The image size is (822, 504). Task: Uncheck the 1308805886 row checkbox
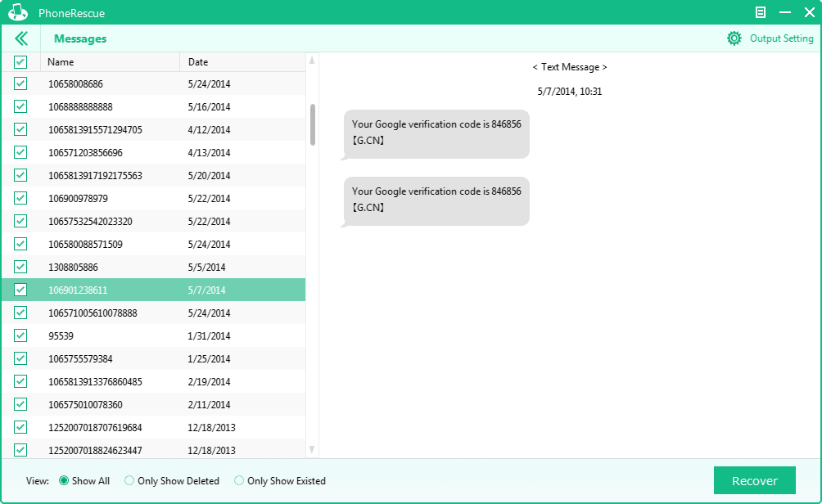coord(20,268)
